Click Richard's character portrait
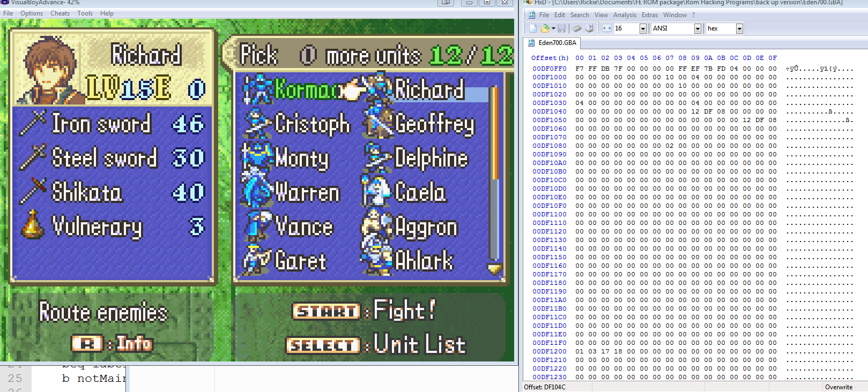Viewport: 868px width, 392px height. tap(50, 70)
